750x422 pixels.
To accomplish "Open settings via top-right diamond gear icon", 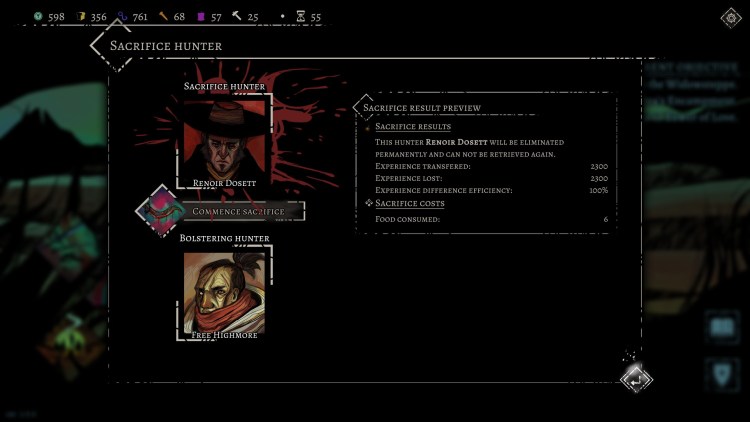I will click(x=731, y=17).
